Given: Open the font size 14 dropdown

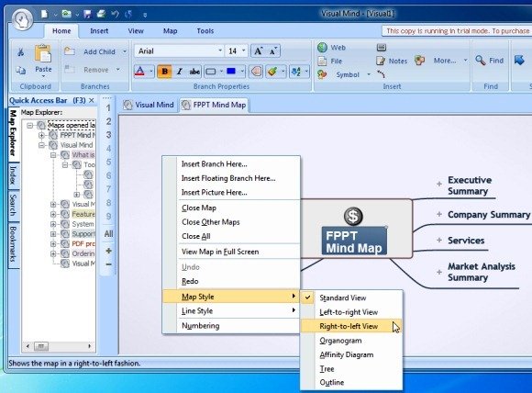Looking at the screenshot, I should pyautogui.click(x=244, y=51).
